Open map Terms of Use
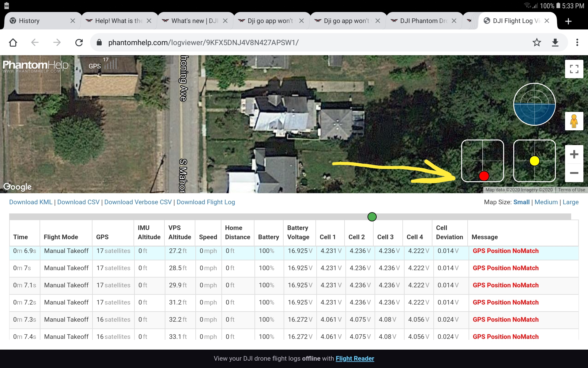 [x=571, y=190]
